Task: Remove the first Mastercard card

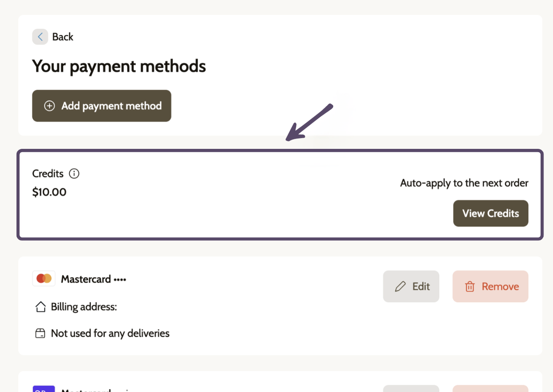Action: pos(490,287)
